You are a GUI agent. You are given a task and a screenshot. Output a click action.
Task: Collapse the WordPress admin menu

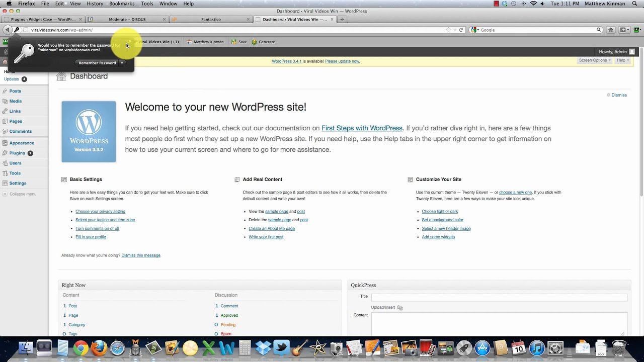point(19,194)
